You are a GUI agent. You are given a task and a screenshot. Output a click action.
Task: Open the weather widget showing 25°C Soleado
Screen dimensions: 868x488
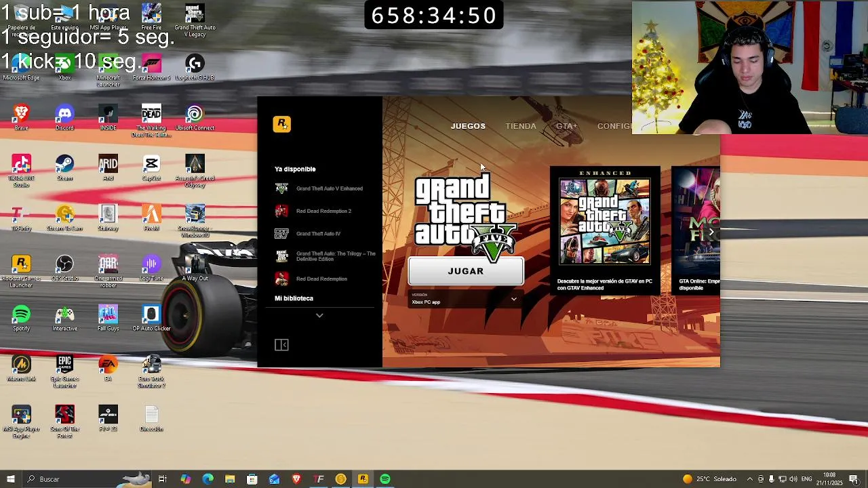[709, 479]
